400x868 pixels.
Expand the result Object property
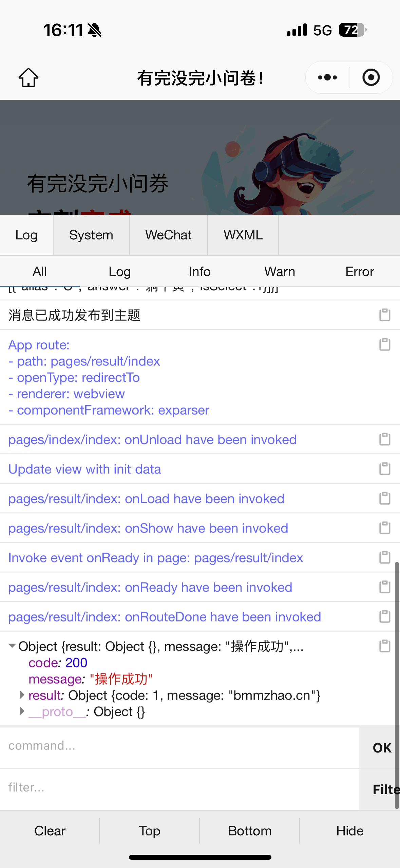pos(22,695)
